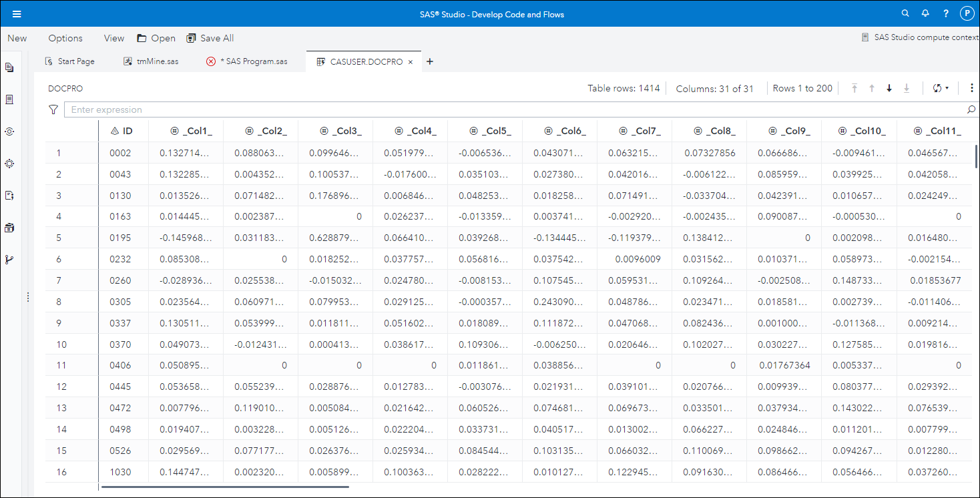Open the notifications bell
The image size is (980, 498).
[925, 13]
